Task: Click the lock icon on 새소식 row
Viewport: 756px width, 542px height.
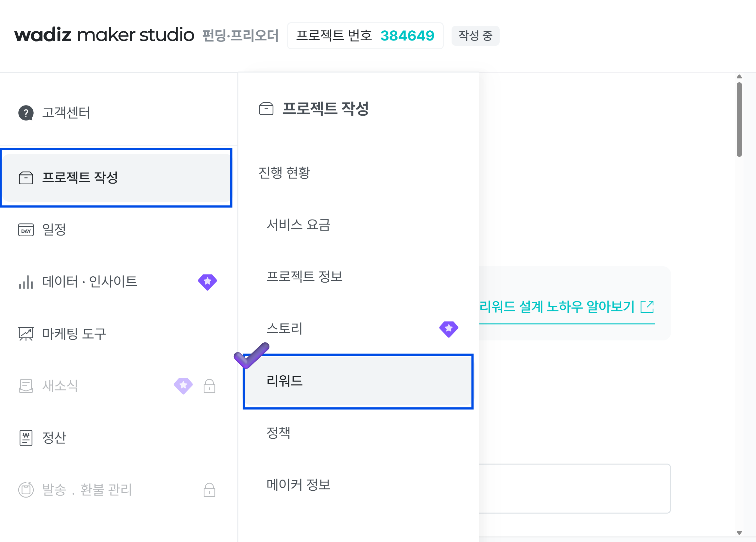Action: (x=209, y=386)
